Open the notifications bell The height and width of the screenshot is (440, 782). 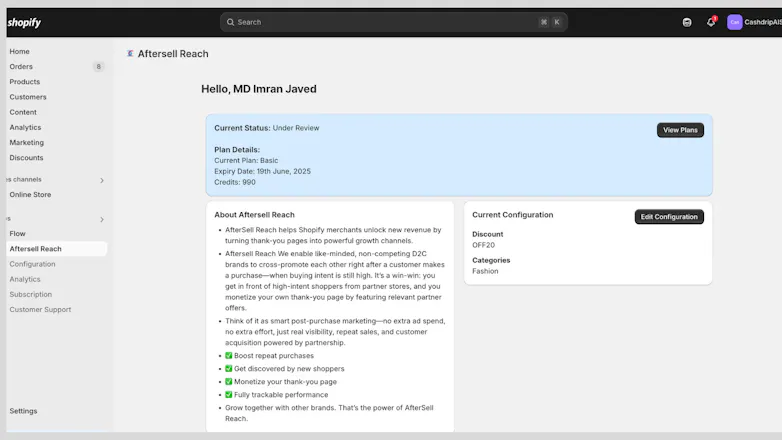pyautogui.click(x=711, y=22)
